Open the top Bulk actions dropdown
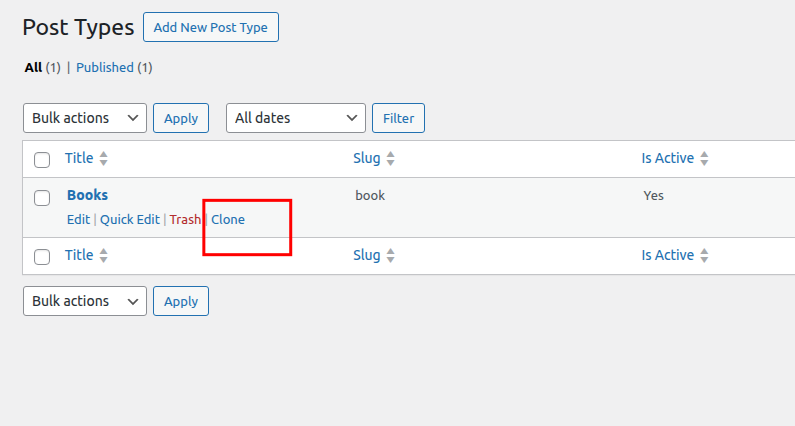This screenshot has height=426, width=795. point(85,118)
